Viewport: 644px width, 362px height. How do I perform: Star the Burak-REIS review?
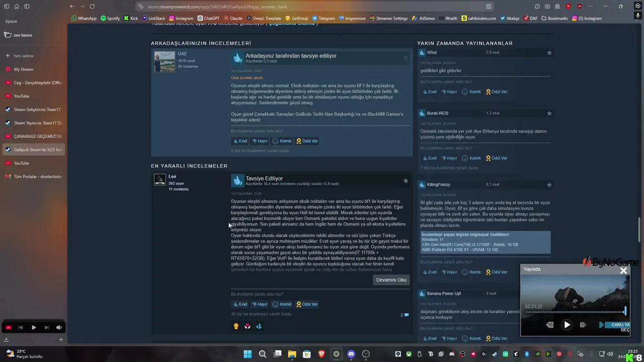pos(549,114)
